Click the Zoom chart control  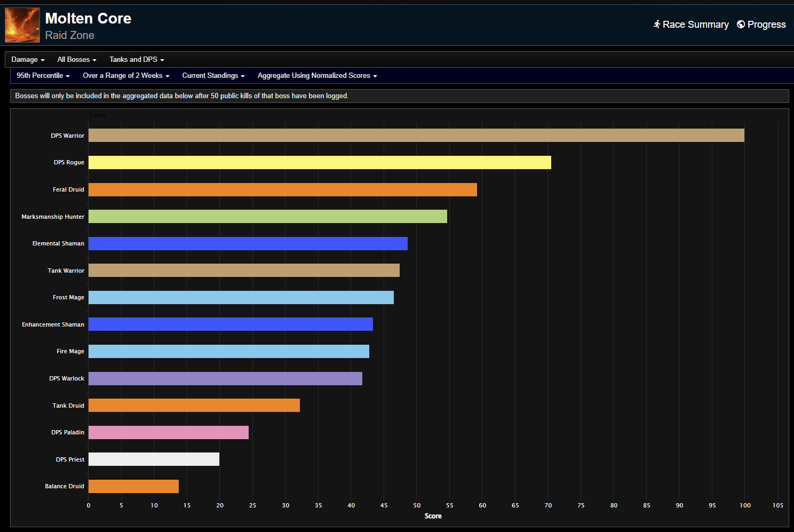point(98,114)
